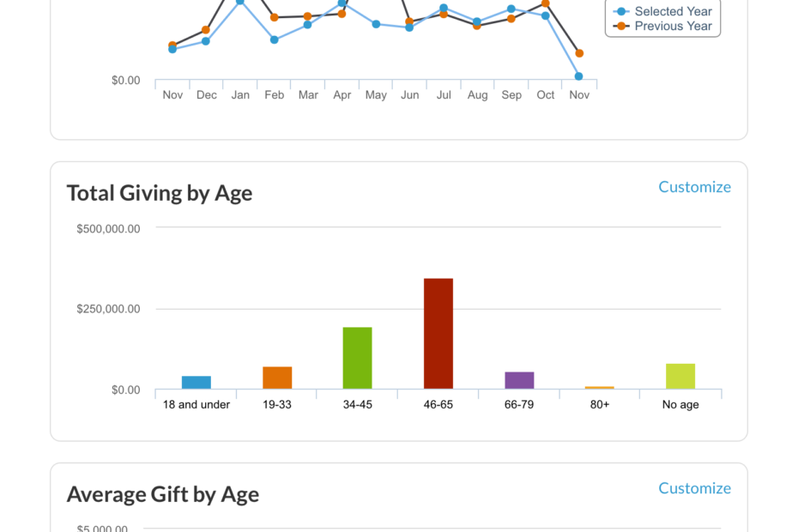Click the '19-33' axis label

[277, 405]
